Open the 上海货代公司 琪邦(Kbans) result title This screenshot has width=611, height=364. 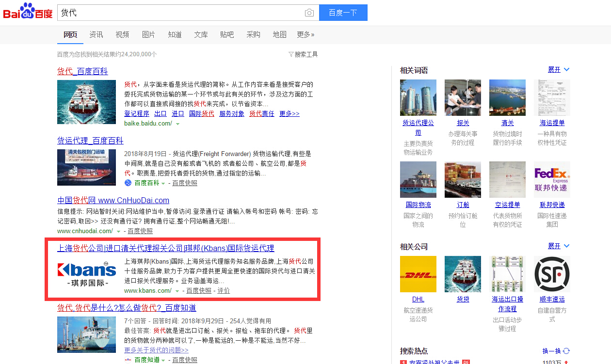166,248
